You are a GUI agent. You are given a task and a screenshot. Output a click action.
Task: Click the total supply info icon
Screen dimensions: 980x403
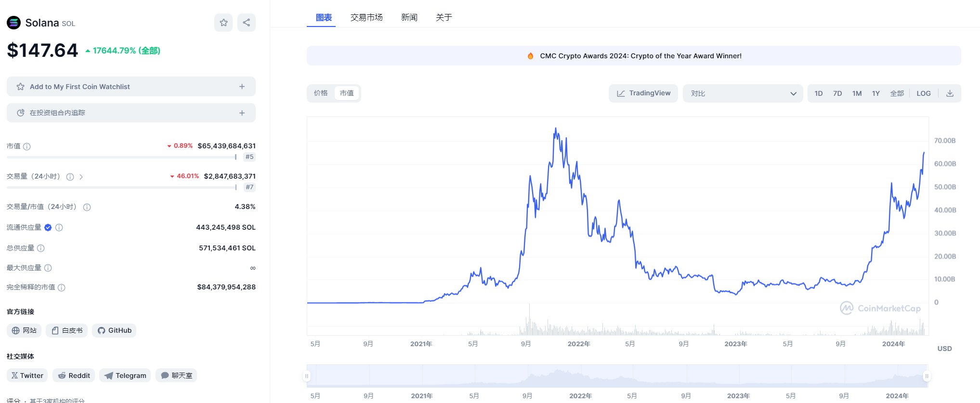point(41,248)
